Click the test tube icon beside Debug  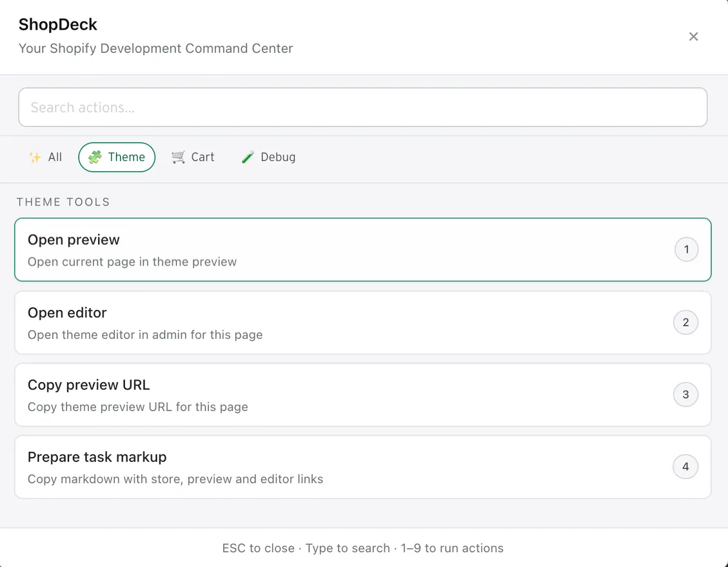click(248, 157)
